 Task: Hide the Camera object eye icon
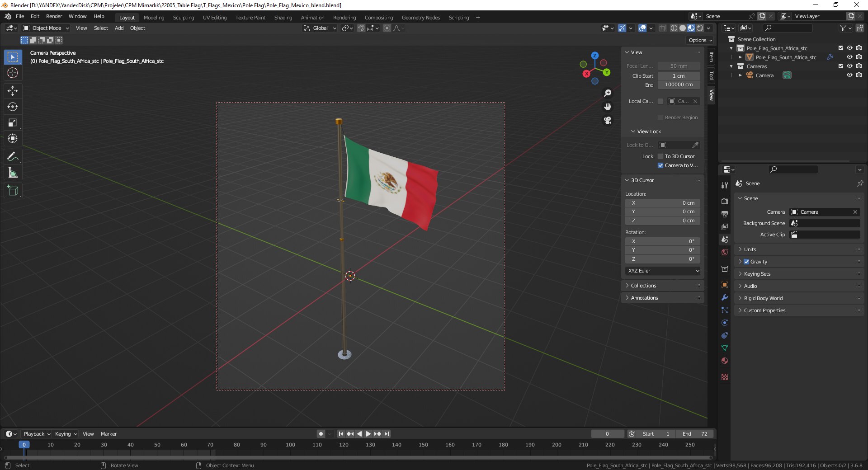point(849,75)
